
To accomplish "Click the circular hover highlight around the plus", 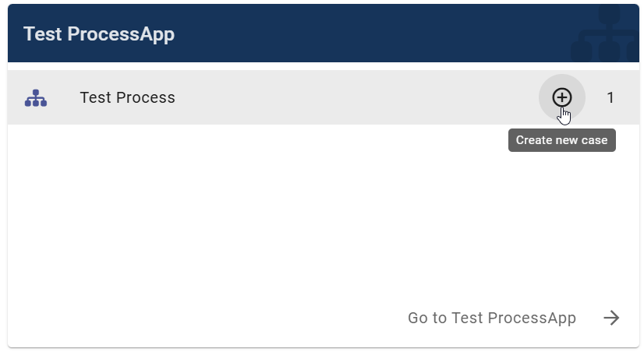I will click(x=547, y=87).
